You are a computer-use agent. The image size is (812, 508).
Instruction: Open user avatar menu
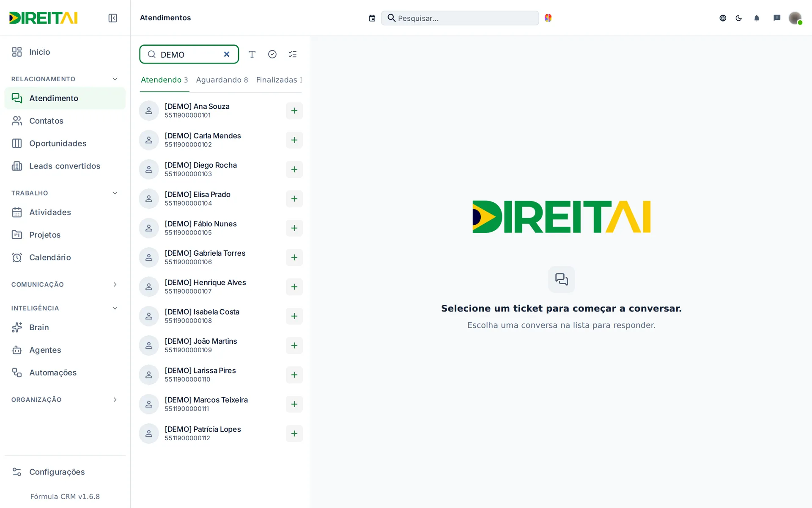pos(795,18)
